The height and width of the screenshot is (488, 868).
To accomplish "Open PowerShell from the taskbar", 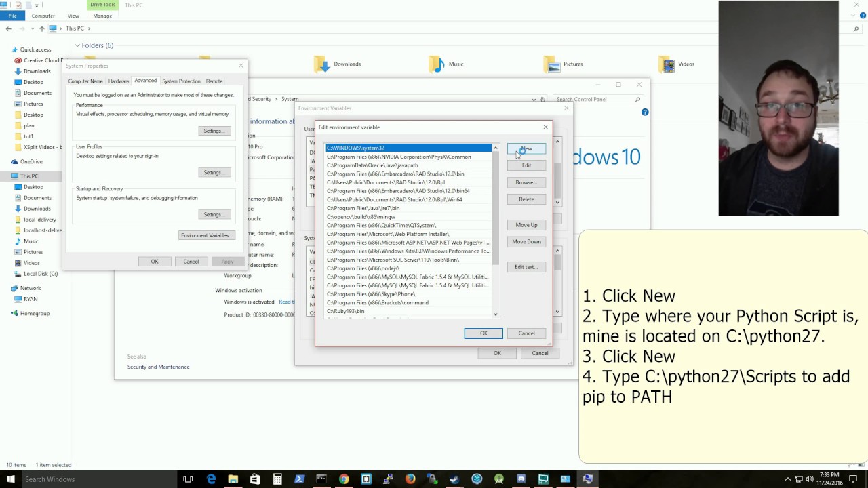I will click(299, 479).
